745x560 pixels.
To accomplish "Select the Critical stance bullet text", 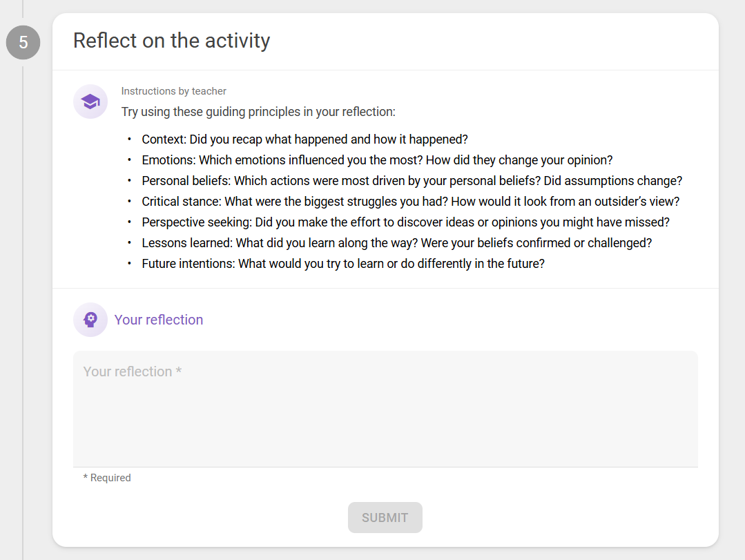I will click(x=411, y=202).
